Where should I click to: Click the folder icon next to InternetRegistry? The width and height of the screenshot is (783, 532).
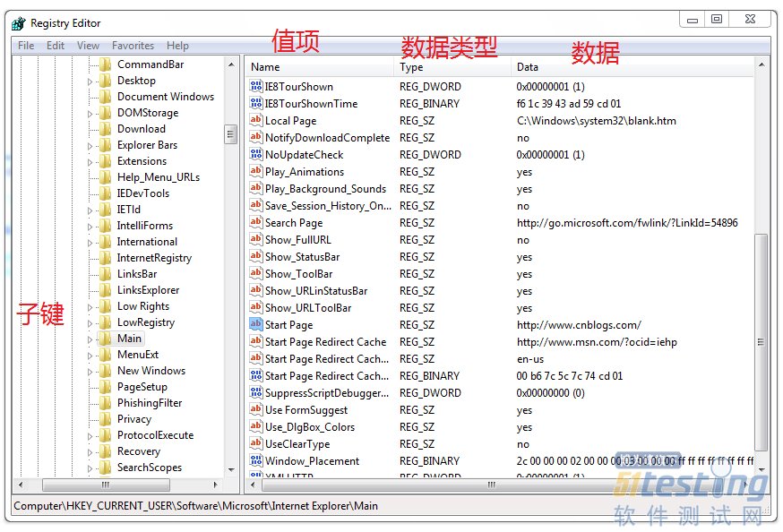pyautogui.click(x=105, y=258)
